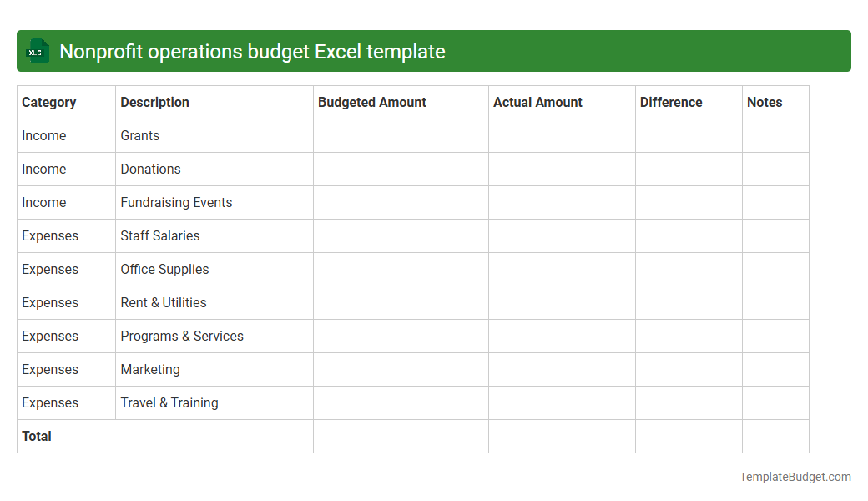The height and width of the screenshot is (501, 868).
Task: Click the Budgeted Amount header cell
Action: [x=371, y=102]
